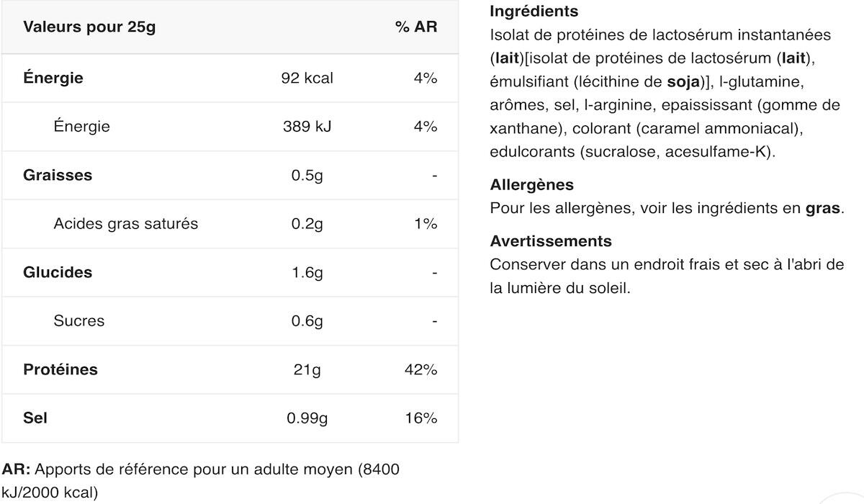Click the Ingrédients heading
The width and height of the screenshot is (864, 504).
point(534,12)
